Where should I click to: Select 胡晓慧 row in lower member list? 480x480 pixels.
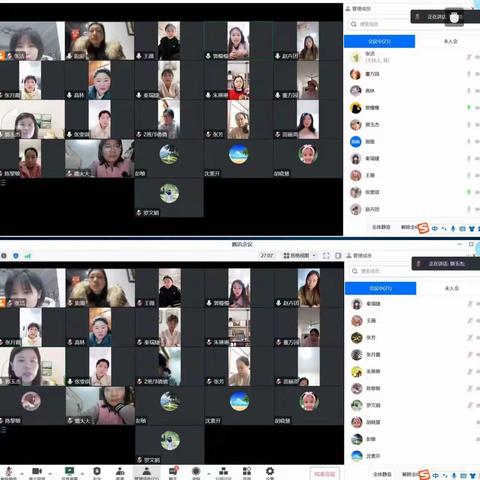coord(412,422)
